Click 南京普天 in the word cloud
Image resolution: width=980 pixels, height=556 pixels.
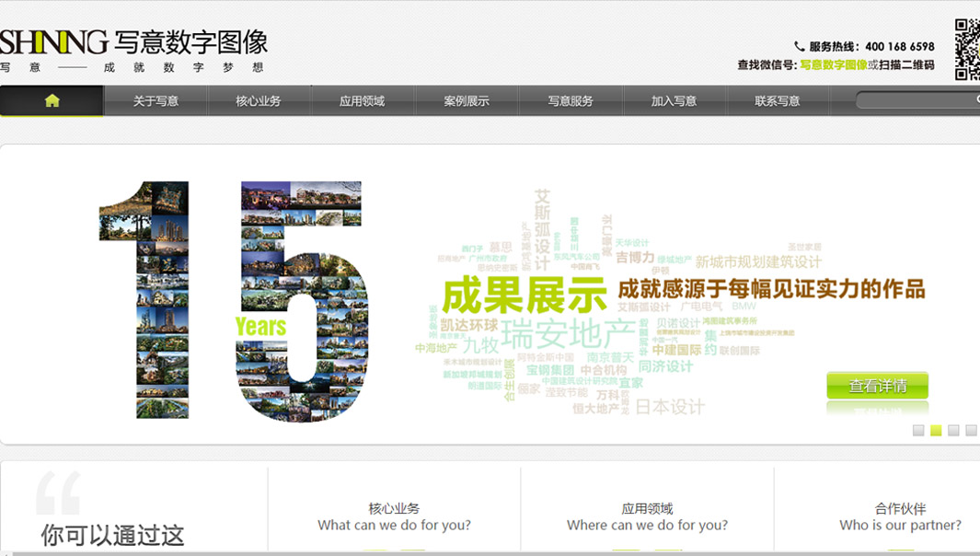pos(610,357)
